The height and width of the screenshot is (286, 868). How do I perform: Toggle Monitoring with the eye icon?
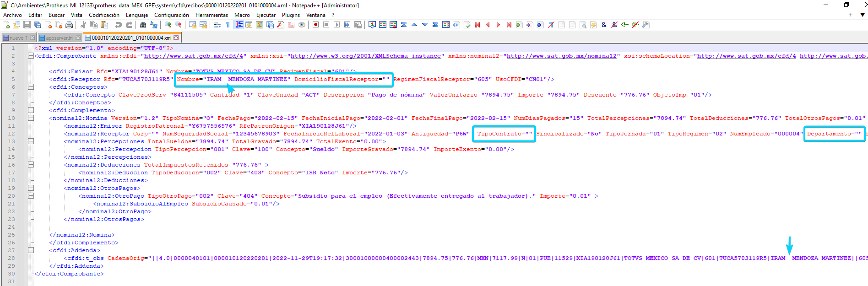[302, 25]
